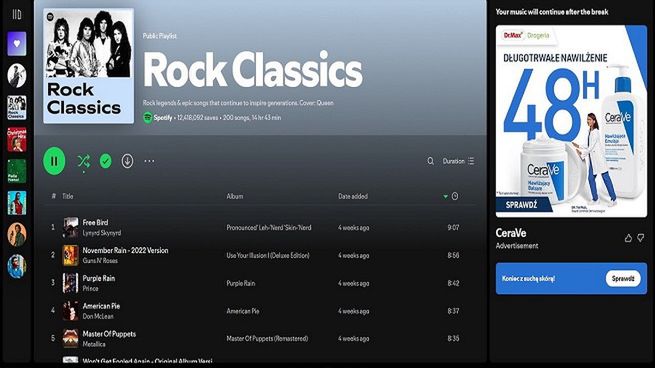655x368 pixels.
Task: Open Liked Songs heart tile in sidebar
Action: pos(17,43)
